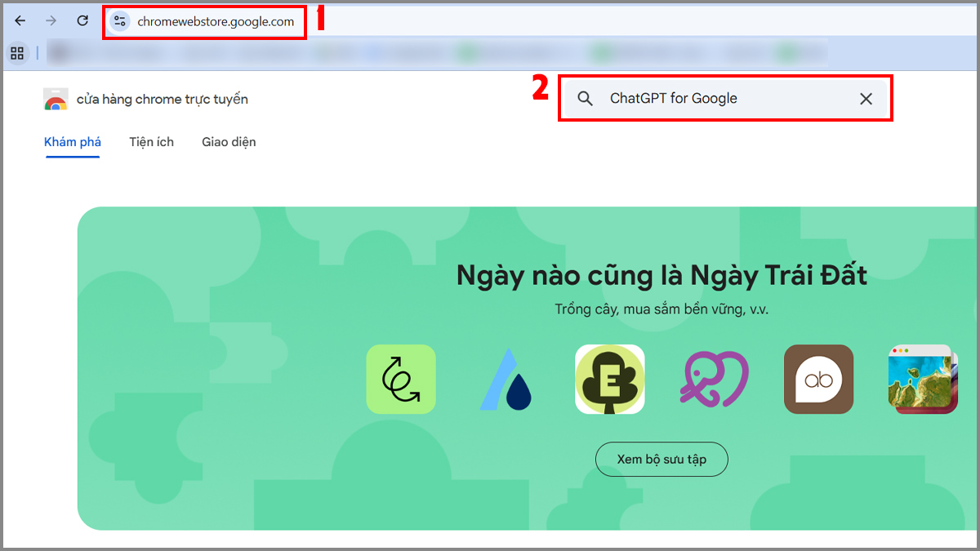Open the purple elephant extension icon
Viewport: 980px width, 551px height.
click(x=715, y=379)
